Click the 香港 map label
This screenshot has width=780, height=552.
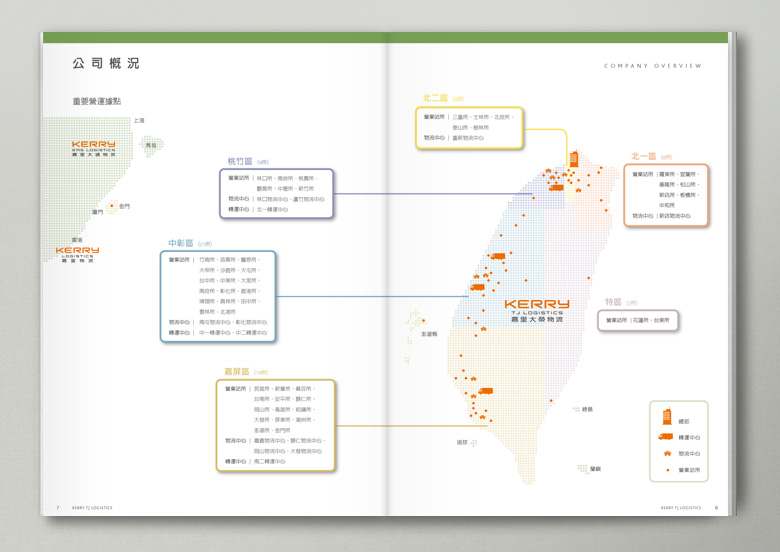point(77,240)
